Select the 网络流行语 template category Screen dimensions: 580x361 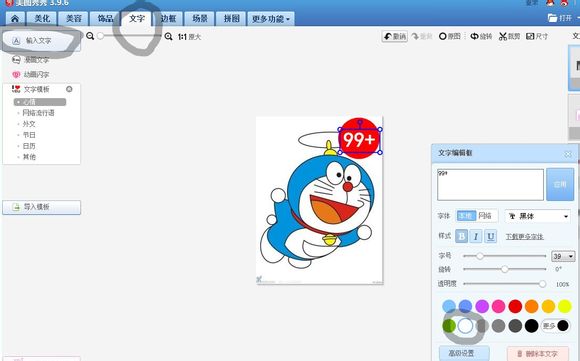pos(38,113)
